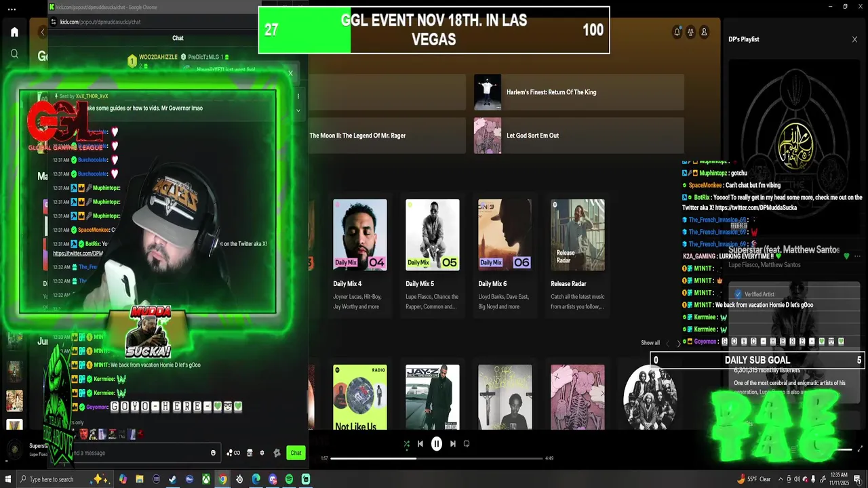Open Copilot from taskbar
This screenshot has width=868, height=488.
tap(123, 479)
